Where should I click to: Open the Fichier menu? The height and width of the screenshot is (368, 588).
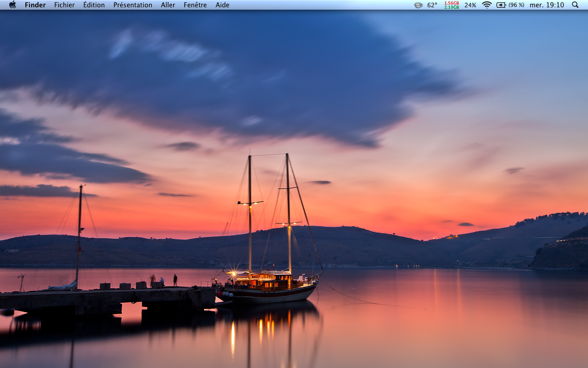pos(64,5)
